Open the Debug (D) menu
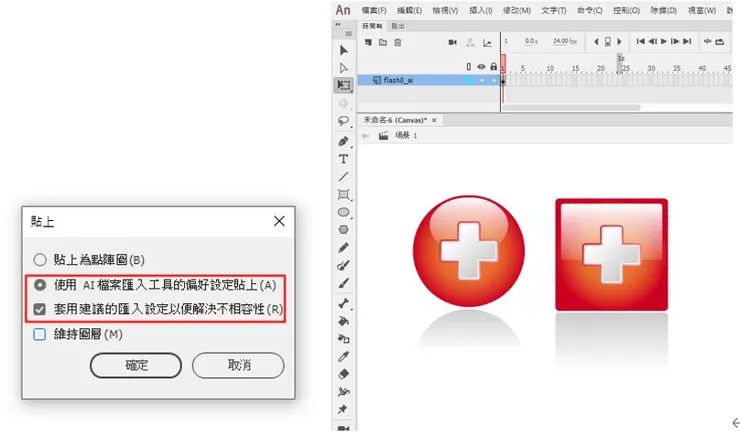 click(x=664, y=10)
